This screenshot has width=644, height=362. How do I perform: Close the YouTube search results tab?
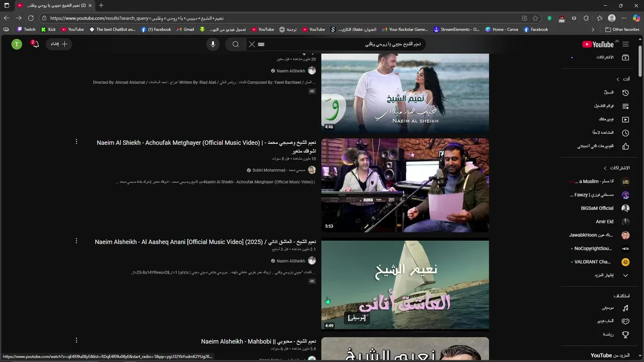click(x=90, y=6)
